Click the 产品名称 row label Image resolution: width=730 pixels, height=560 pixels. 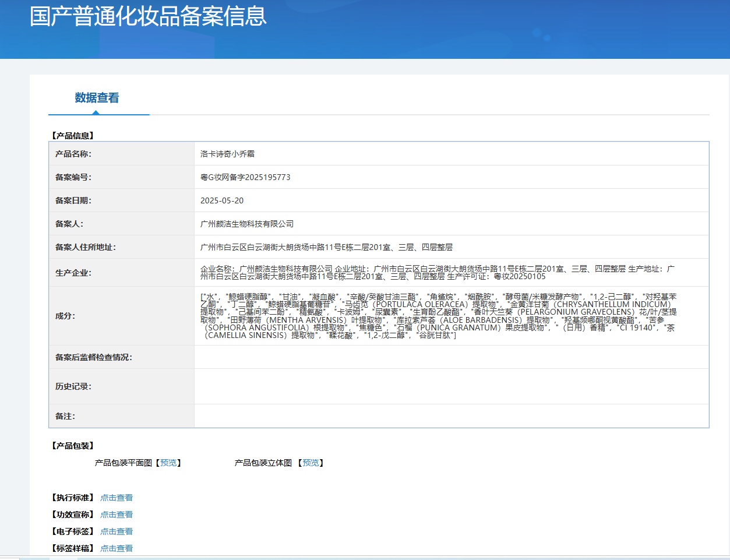click(73, 154)
